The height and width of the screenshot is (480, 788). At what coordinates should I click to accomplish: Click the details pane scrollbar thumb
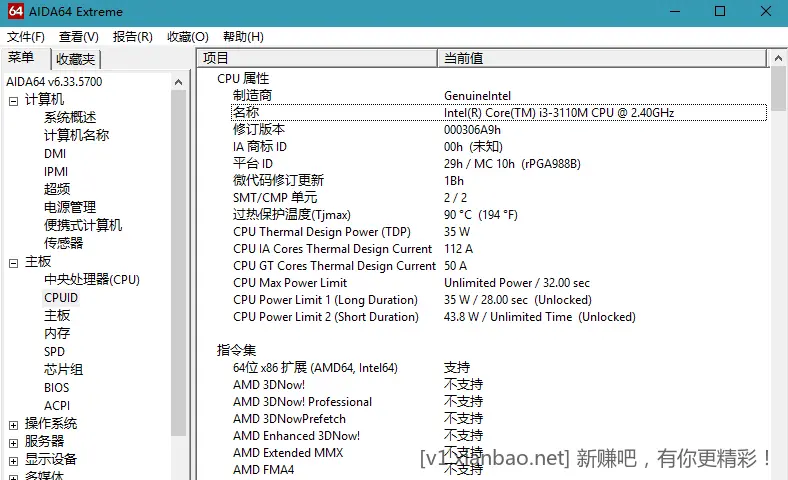coord(778,88)
